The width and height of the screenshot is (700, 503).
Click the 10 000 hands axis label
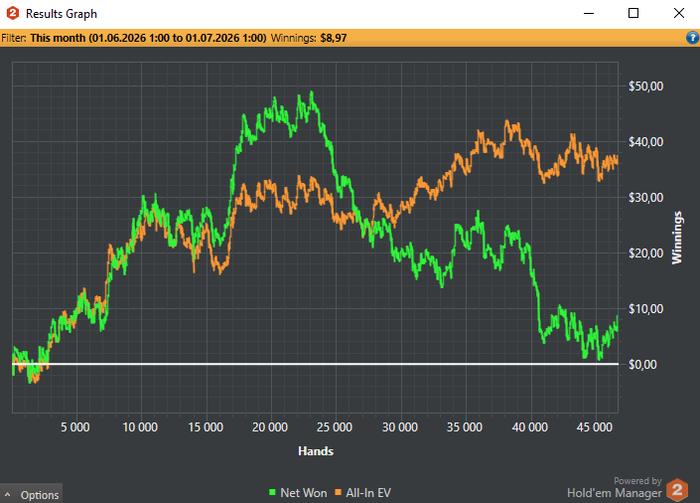[140, 427]
